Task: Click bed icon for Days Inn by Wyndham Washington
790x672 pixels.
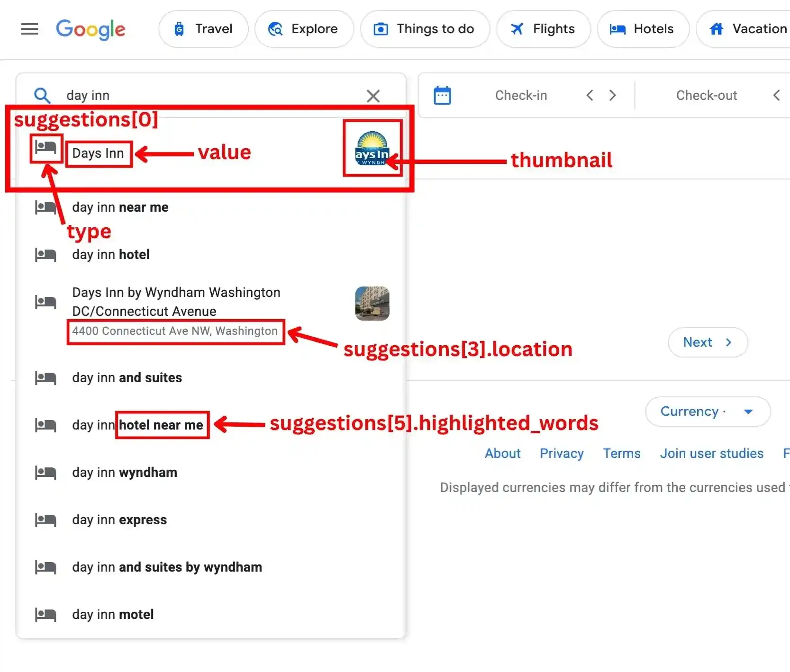Action: click(45, 302)
